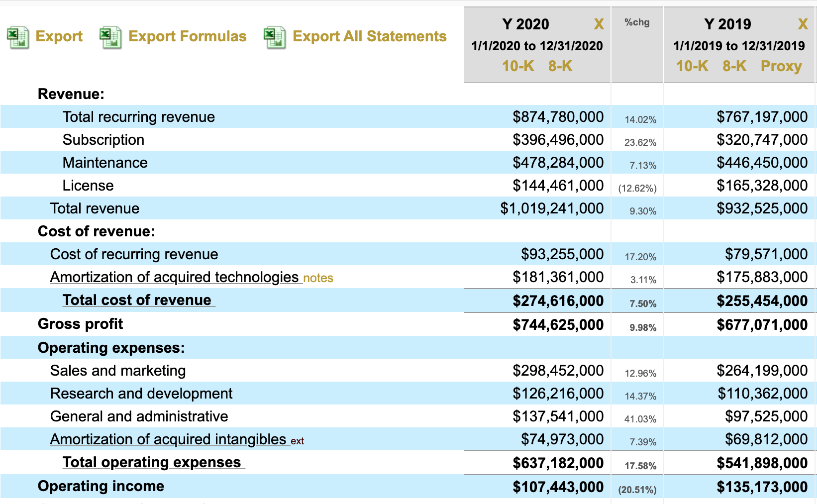Expand Total cost of revenue details

(137, 300)
